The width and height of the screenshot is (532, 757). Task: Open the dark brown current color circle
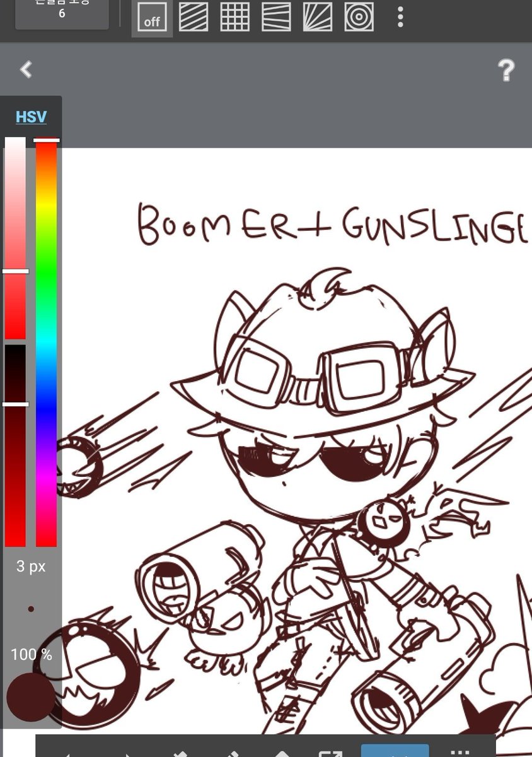pos(30,697)
